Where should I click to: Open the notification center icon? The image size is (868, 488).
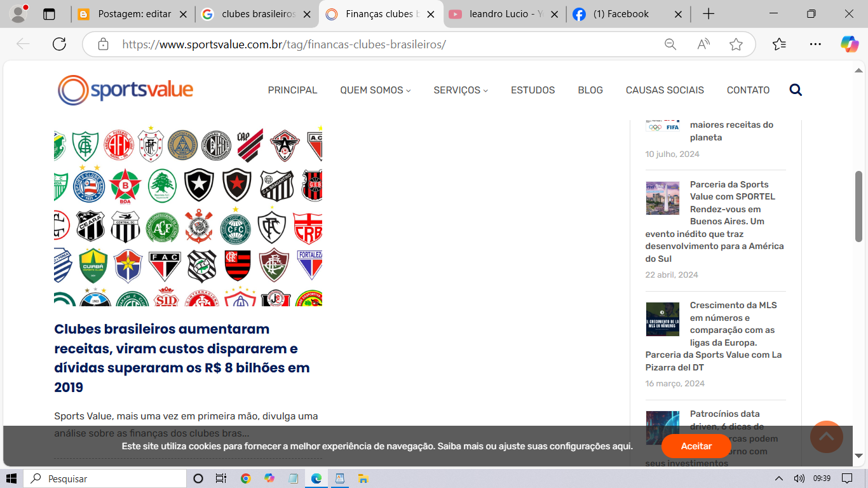(846, 478)
